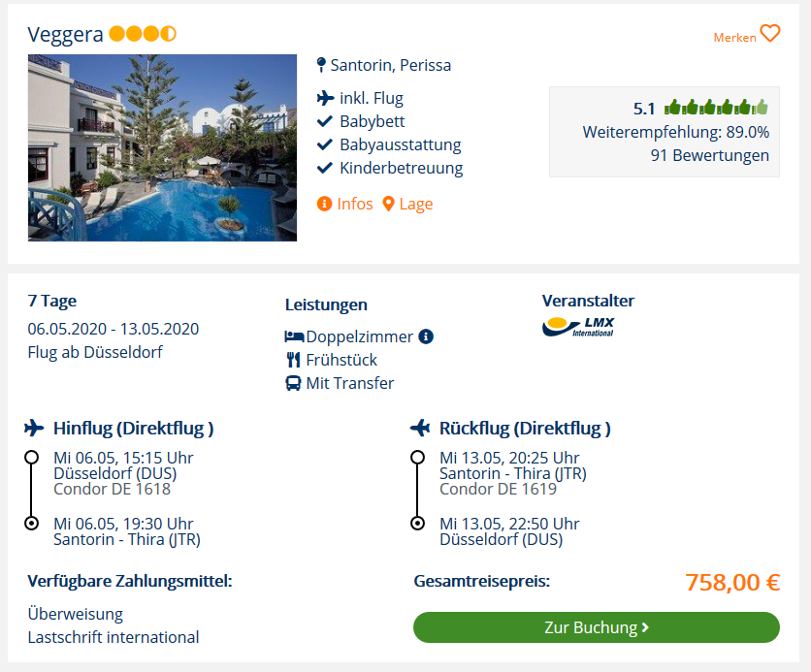The width and height of the screenshot is (811, 672).
Task: Click the airplane icon beside Hinflug heading
Action: point(35,428)
